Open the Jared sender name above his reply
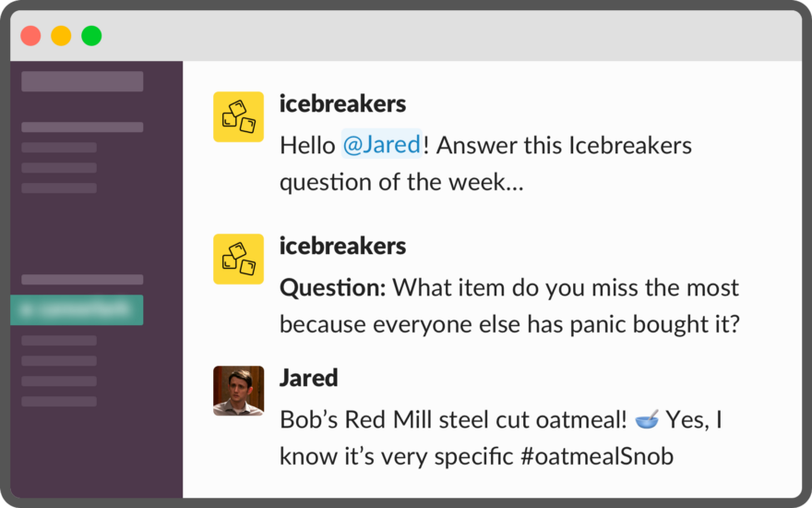This screenshot has height=508, width=812. click(308, 378)
